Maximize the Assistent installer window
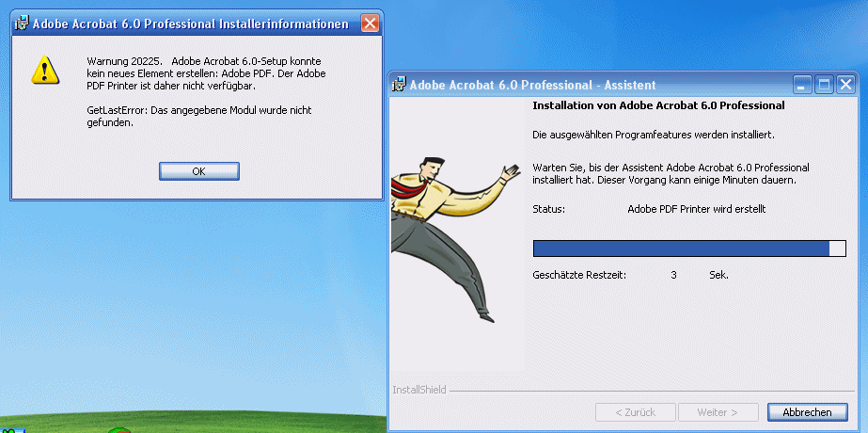868x433 pixels. [824, 85]
